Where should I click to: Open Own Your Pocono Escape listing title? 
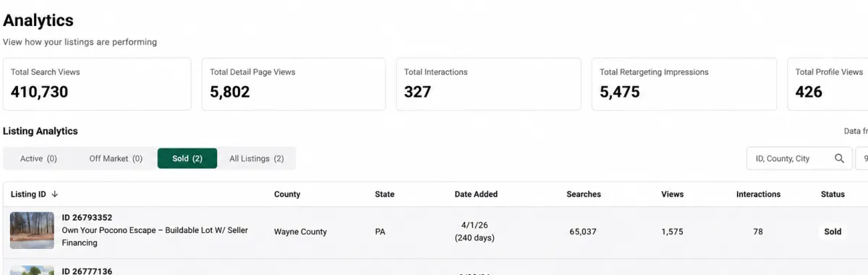tap(155, 237)
